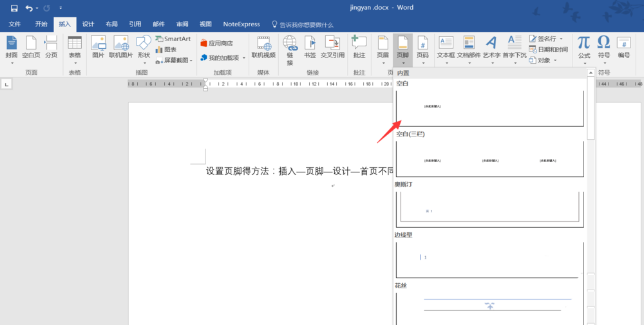This screenshot has width=644, height=325.
Task: Open the My Add-ins (我的加载项) dropdown
Action: pyautogui.click(x=223, y=58)
